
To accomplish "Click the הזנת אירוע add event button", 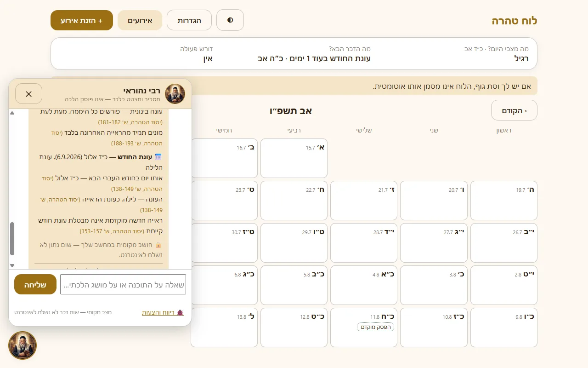I will 82,20.
